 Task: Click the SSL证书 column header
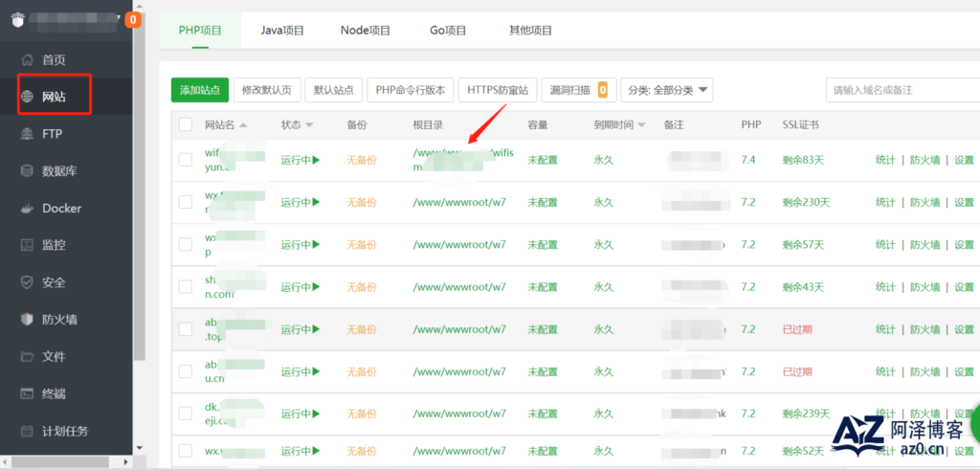point(801,125)
